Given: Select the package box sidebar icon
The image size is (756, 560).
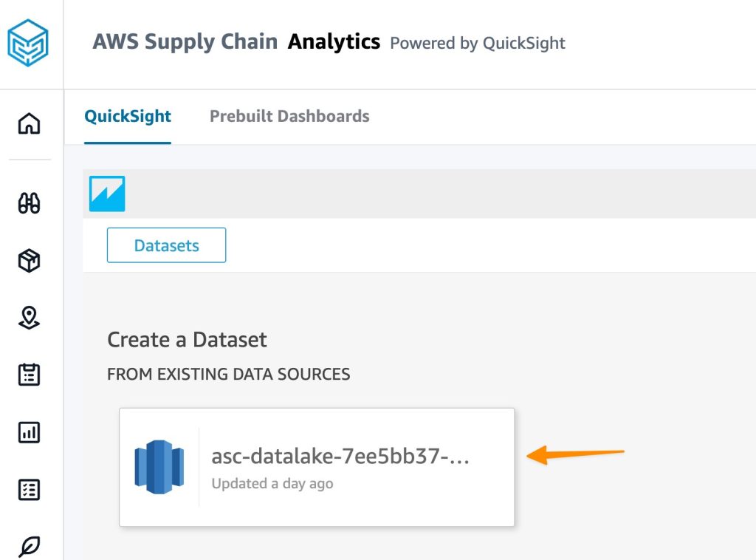Looking at the screenshot, I should [29, 261].
